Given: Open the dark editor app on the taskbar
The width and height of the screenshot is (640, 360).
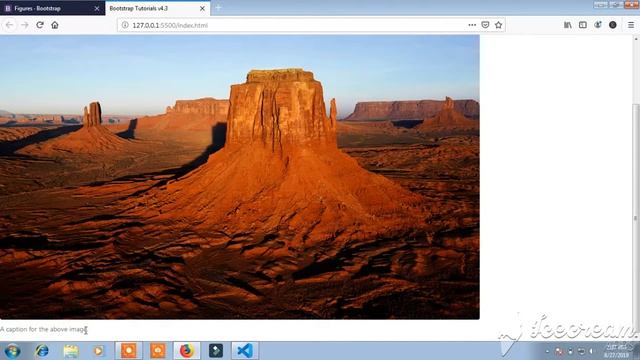Looking at the screenshot, I should [x=216, y=351].
